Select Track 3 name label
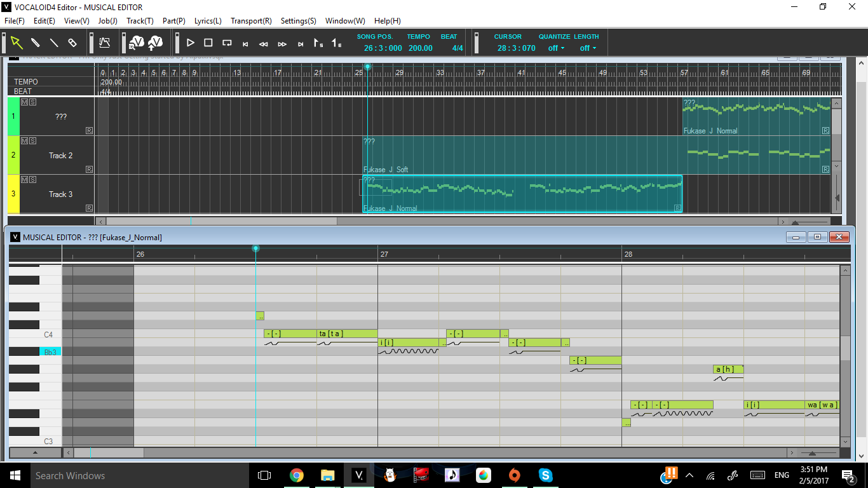 point(60,194)
